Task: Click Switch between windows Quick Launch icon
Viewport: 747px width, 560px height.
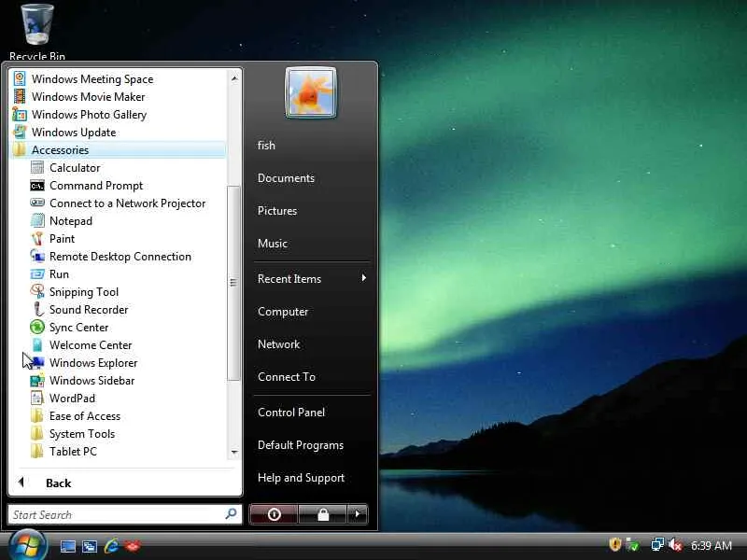Action: click(x=90, y=546)
